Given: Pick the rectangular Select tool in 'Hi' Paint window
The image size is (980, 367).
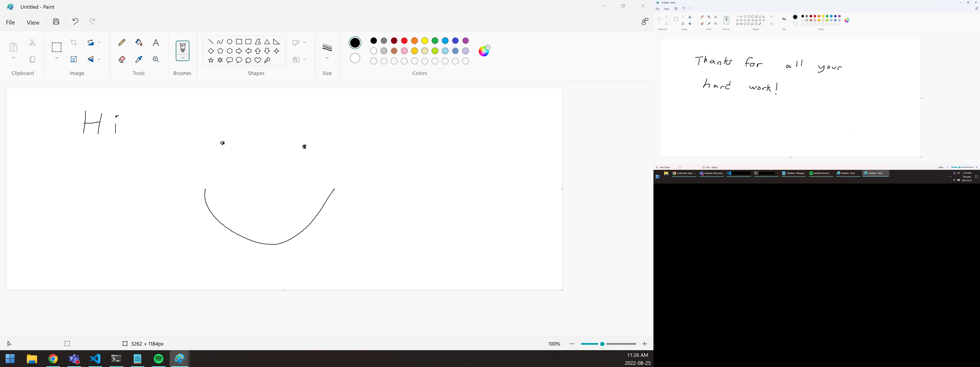Looking at the screenshot, I should (x=57, y=47).
